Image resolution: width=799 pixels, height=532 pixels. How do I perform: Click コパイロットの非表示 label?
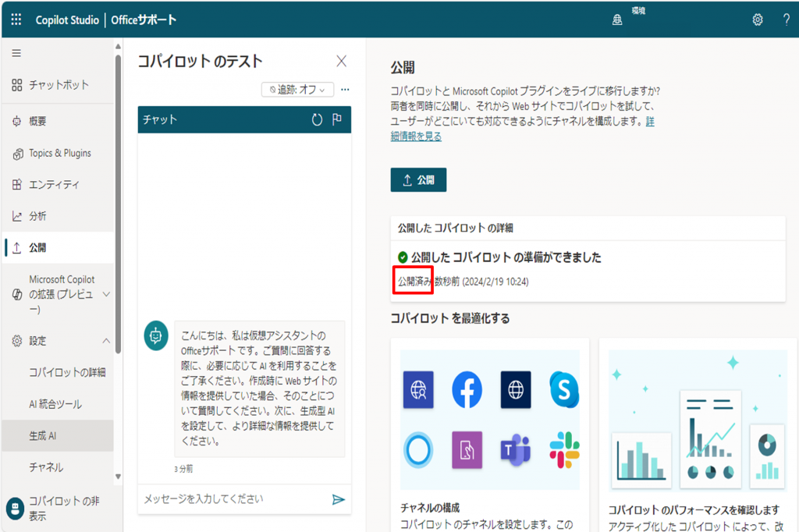tap(64, 508)
